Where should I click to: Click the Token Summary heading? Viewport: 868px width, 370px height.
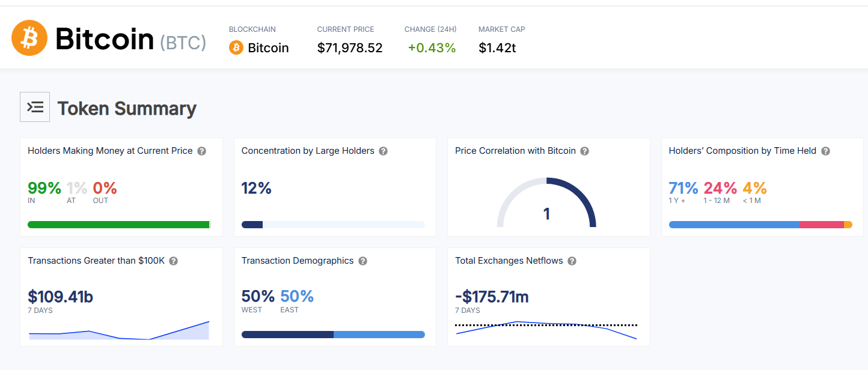coord(127,108)
